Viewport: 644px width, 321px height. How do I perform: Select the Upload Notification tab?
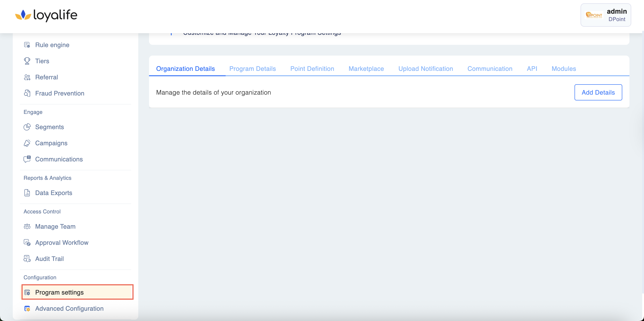pyautogui.click(x=426, y=69)
